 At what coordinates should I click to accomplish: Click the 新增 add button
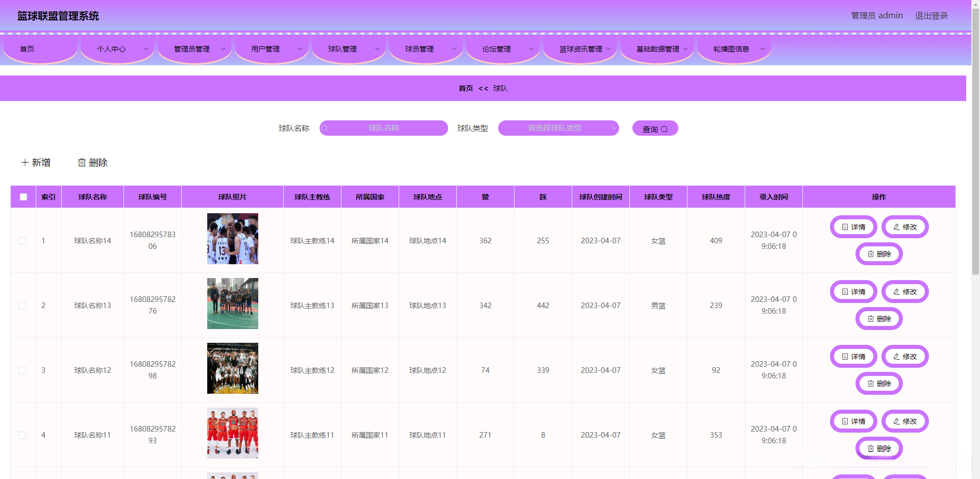(x=36, y=162)
